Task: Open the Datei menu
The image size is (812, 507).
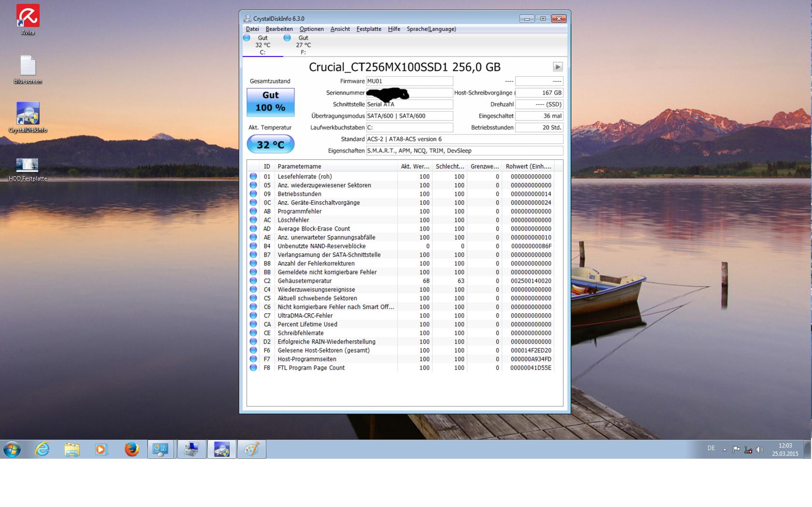Action: [252, 29]
